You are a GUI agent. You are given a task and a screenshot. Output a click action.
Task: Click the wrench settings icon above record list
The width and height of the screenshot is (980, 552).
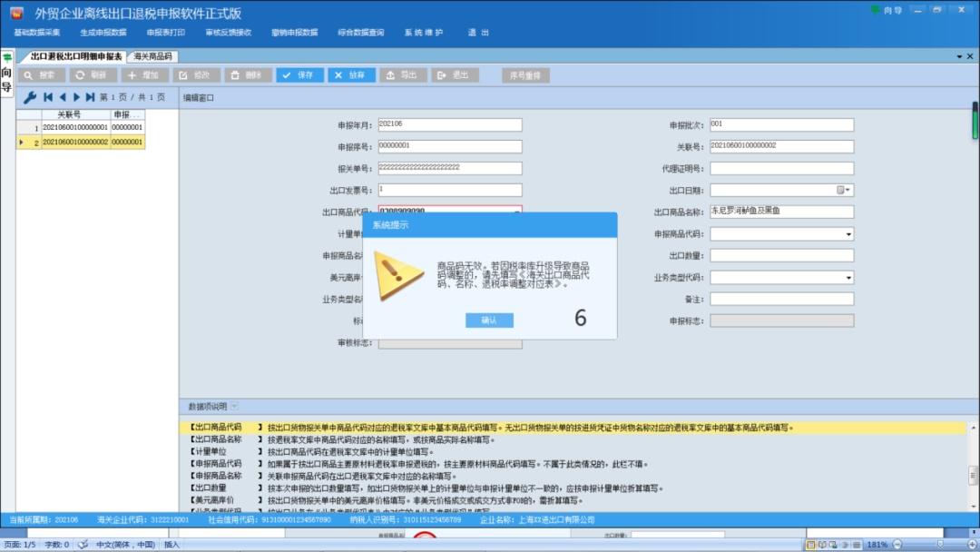pyautogui.click(x=29, y=97)
